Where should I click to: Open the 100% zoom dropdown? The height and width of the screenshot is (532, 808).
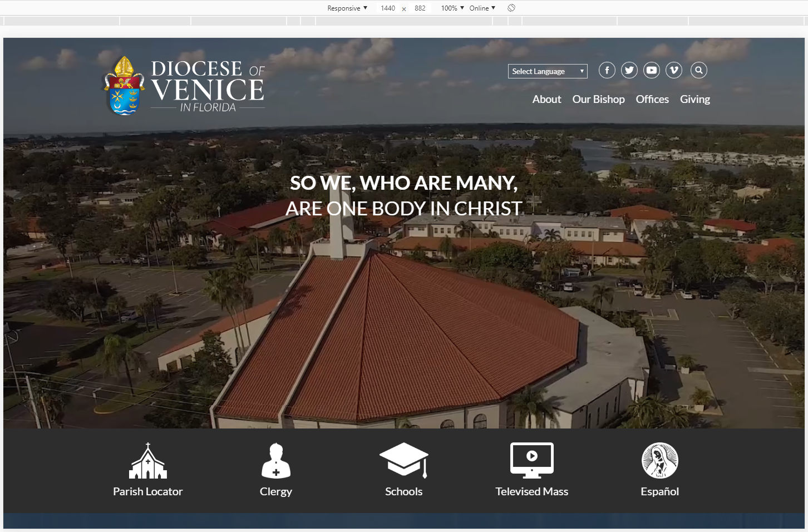[x=452, y=8]
